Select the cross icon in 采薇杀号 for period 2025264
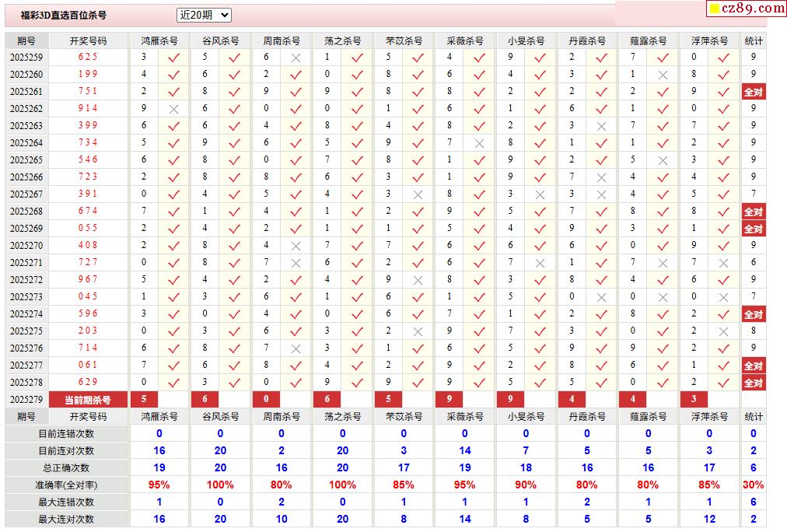 (479, 143)
